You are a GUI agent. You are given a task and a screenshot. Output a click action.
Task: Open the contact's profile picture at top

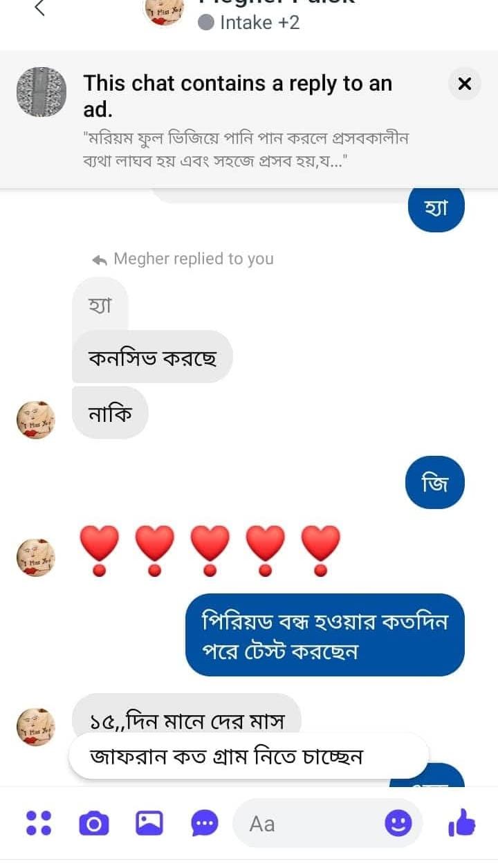click(163, 10)
